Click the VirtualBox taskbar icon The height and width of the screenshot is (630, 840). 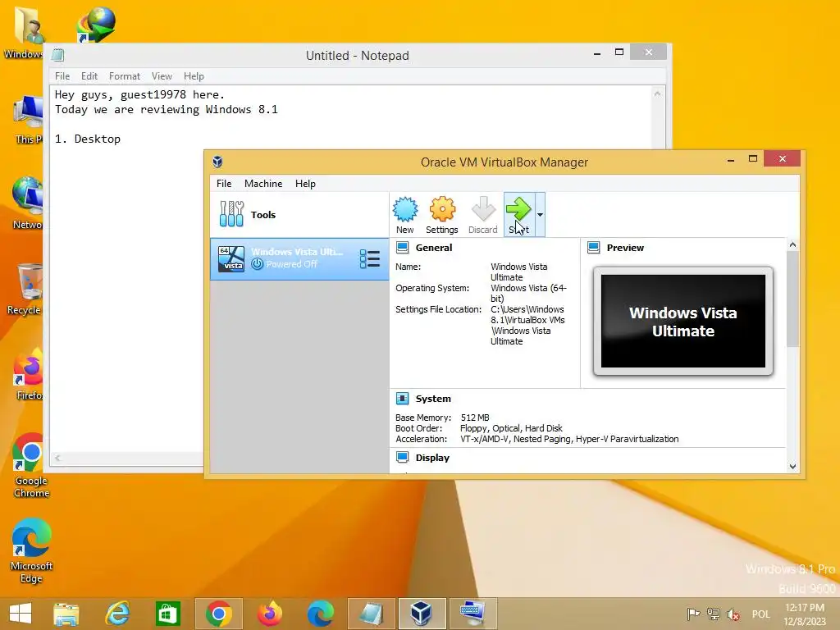pos(422,614)
